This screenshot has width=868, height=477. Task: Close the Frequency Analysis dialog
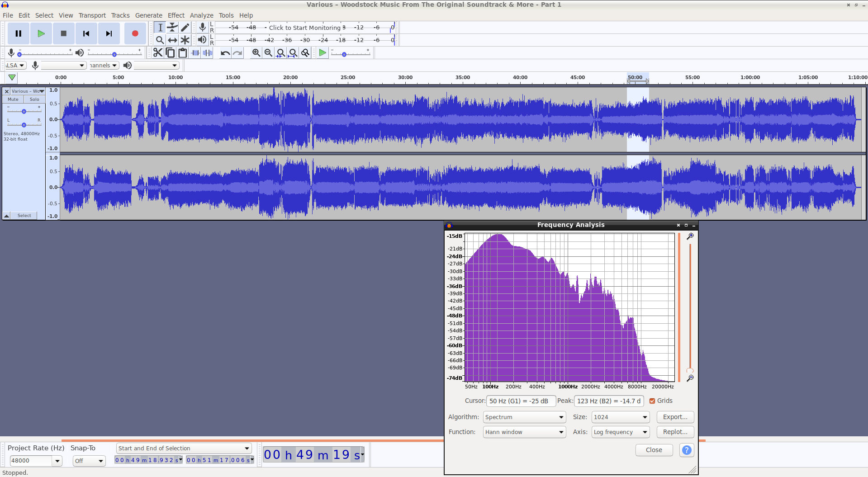tap(654, 450)
